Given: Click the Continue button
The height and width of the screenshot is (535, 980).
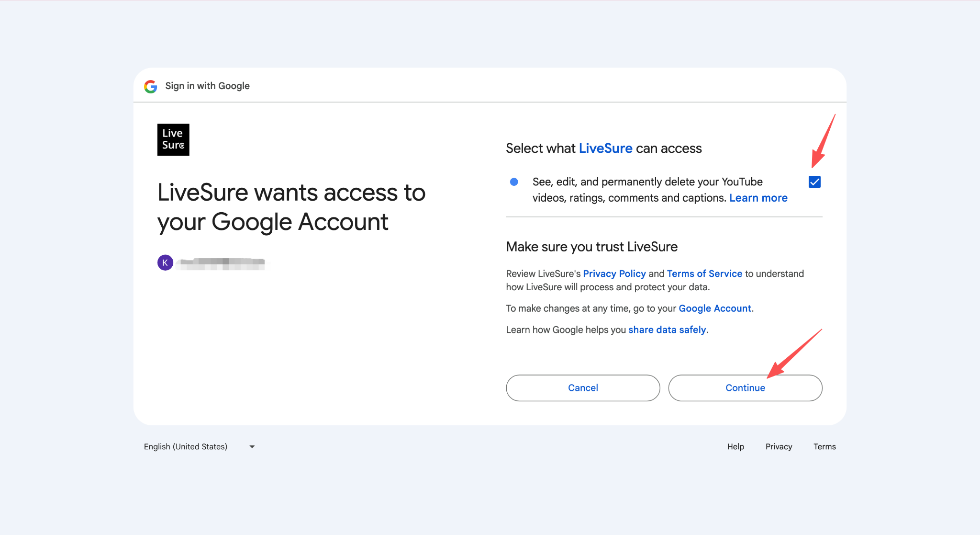Looking at the screenshot, I should [745, 388].
